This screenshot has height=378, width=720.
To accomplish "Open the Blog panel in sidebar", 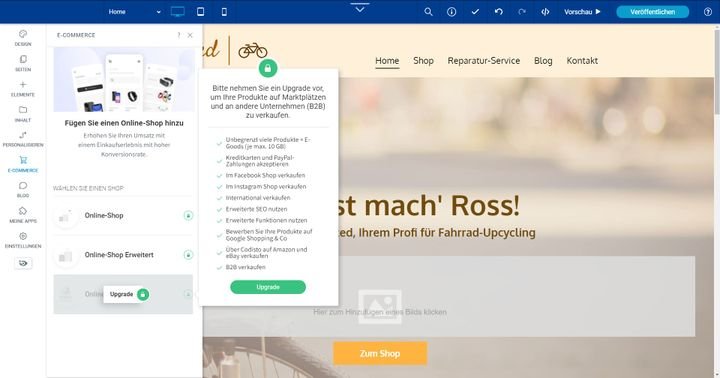I will tap(23, 189).
